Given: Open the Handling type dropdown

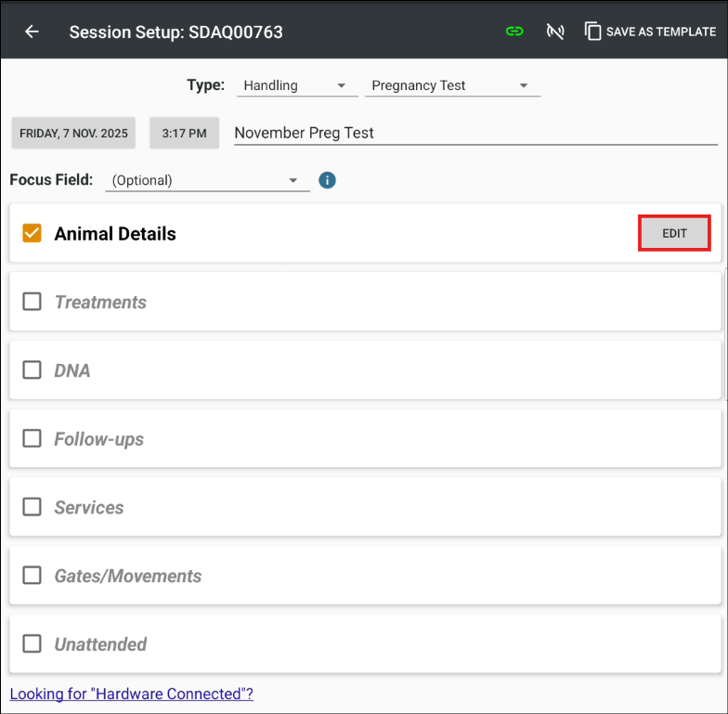Looking at the screenshot, I should (x=295, y=85).
